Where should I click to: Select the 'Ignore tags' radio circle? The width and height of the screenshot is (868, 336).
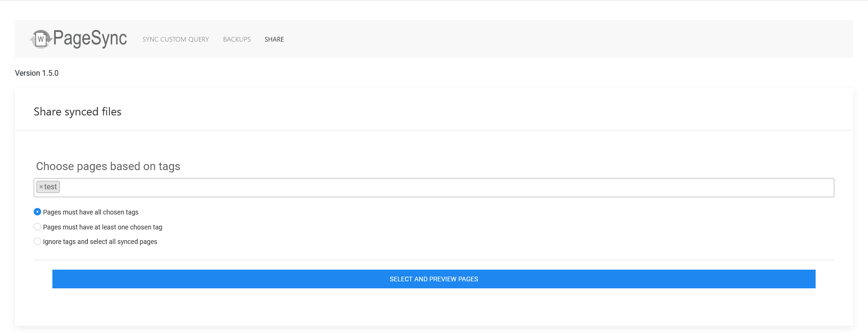point(37,241)
